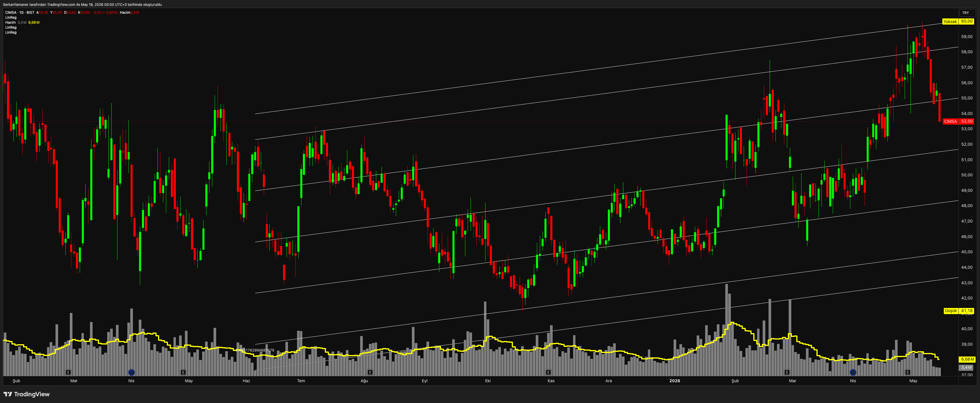
Task: Click the 50,00 price scale value
Action: 967,175
